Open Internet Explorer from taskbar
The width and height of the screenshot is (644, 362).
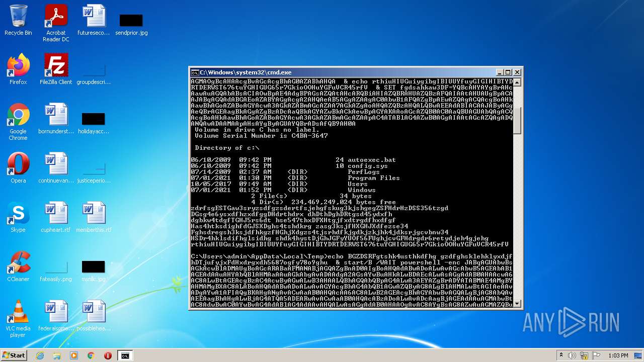40,355
